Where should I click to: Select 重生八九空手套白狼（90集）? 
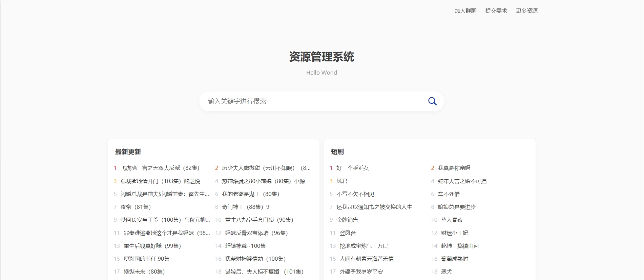coord(259,220)
